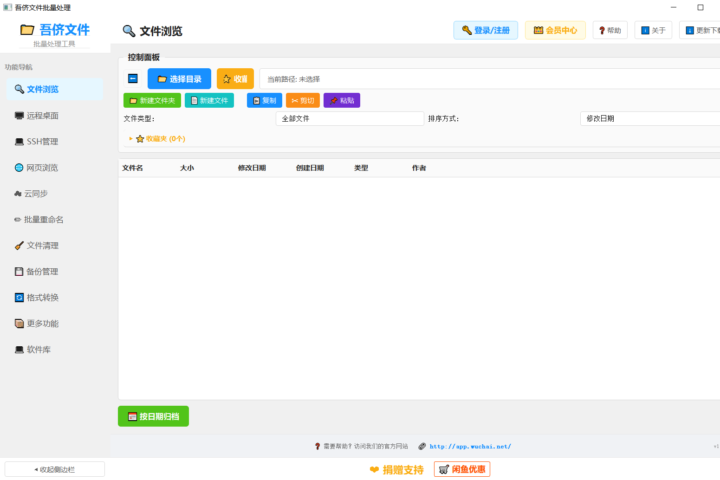The width and height of the screenshot is (720, 480).
Task: Sort by the 创建日期 column header
Action: 310,168
